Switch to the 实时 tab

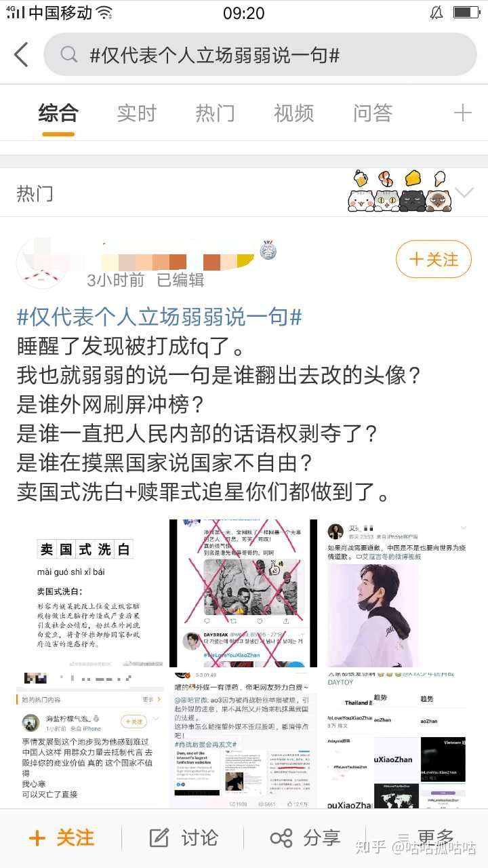click(136, 113)
